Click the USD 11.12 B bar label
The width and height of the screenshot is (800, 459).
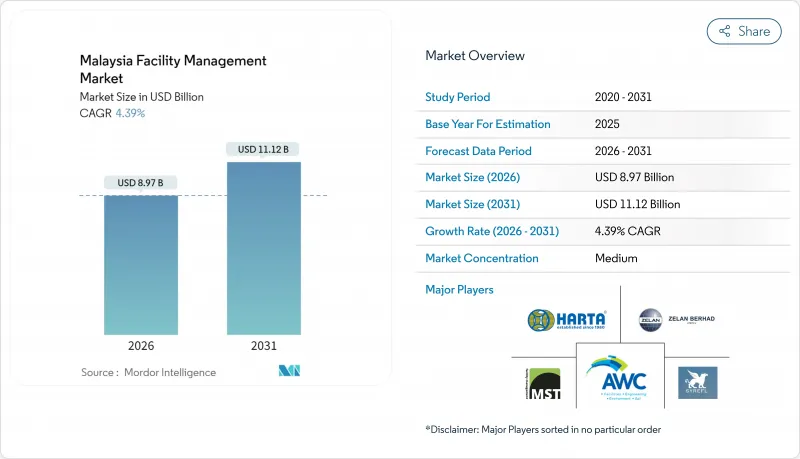(264, 149)
